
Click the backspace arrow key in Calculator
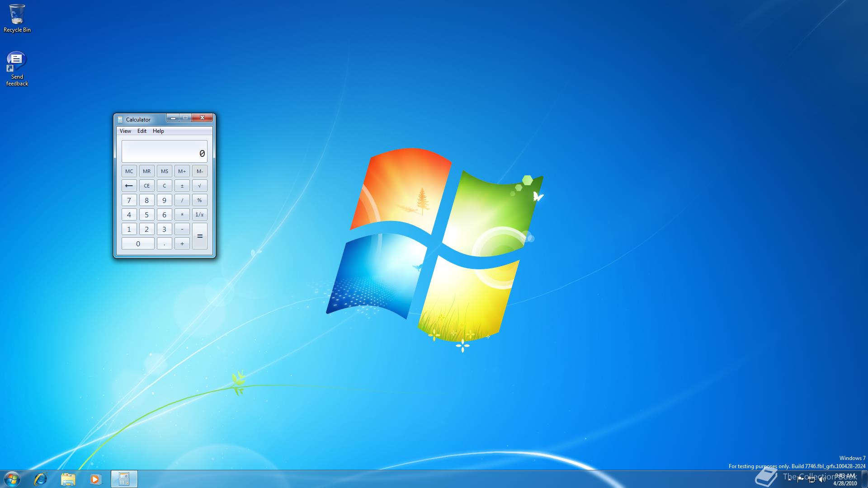coord(129,186)
